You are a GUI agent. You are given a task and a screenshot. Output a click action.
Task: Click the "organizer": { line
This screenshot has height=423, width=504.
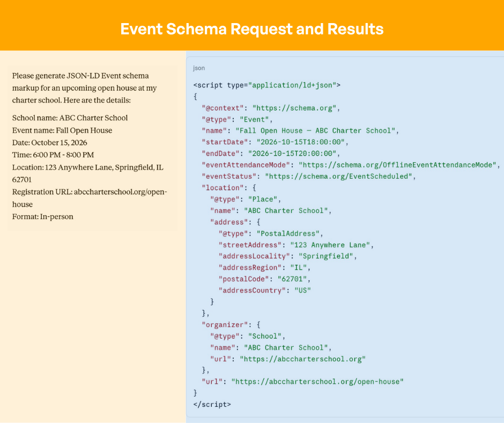point(231,325)
